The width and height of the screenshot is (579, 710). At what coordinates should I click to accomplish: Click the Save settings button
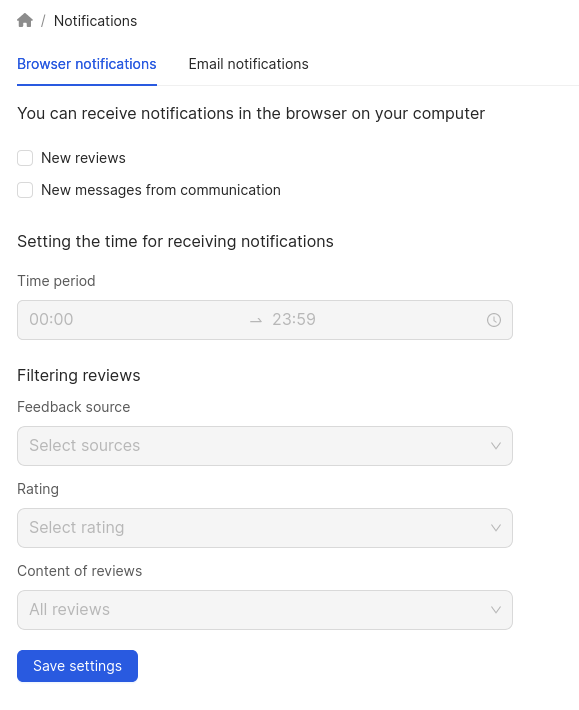coord(77,666)
